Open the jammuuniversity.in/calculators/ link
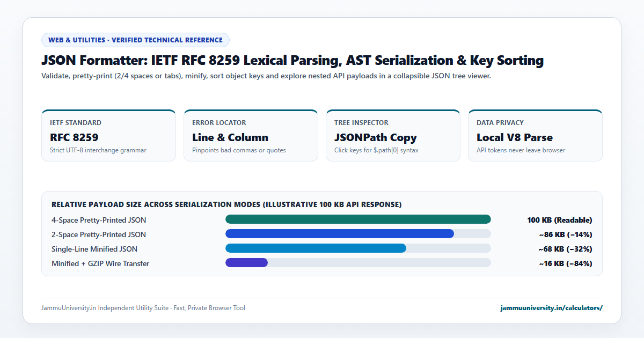The image size is (644, 338). point(551,308)
